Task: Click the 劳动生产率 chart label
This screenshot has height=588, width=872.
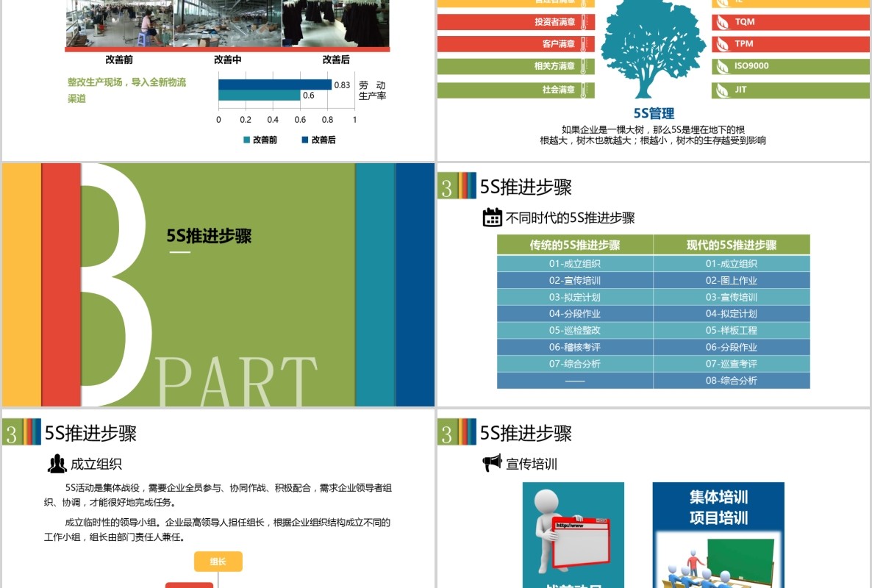Action: click(372, 90)
